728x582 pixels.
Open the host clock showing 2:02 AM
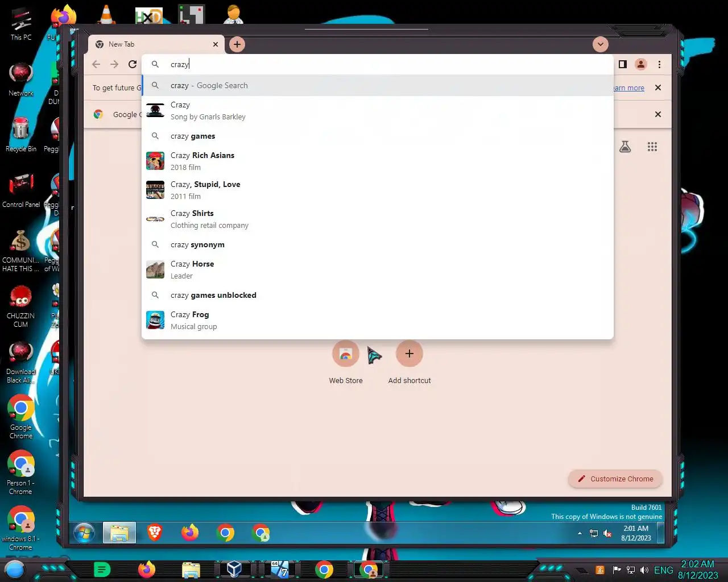pos(698,569)
